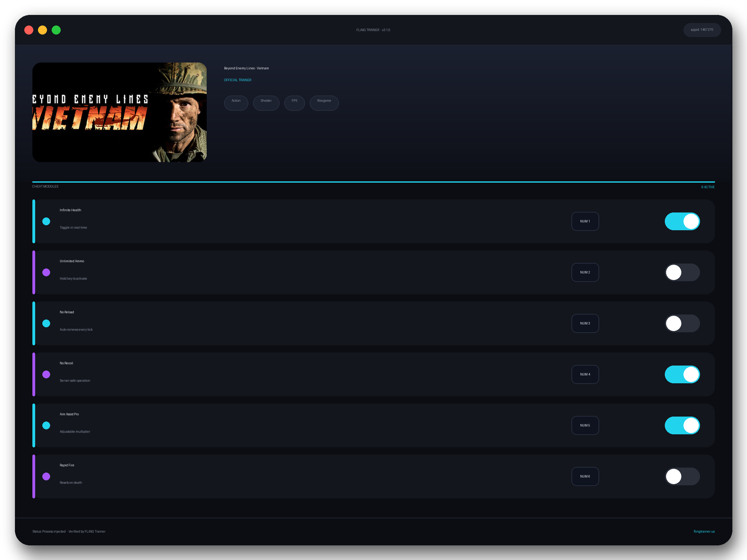Click the OFFICIAL TRAINER label

point(238,80)
